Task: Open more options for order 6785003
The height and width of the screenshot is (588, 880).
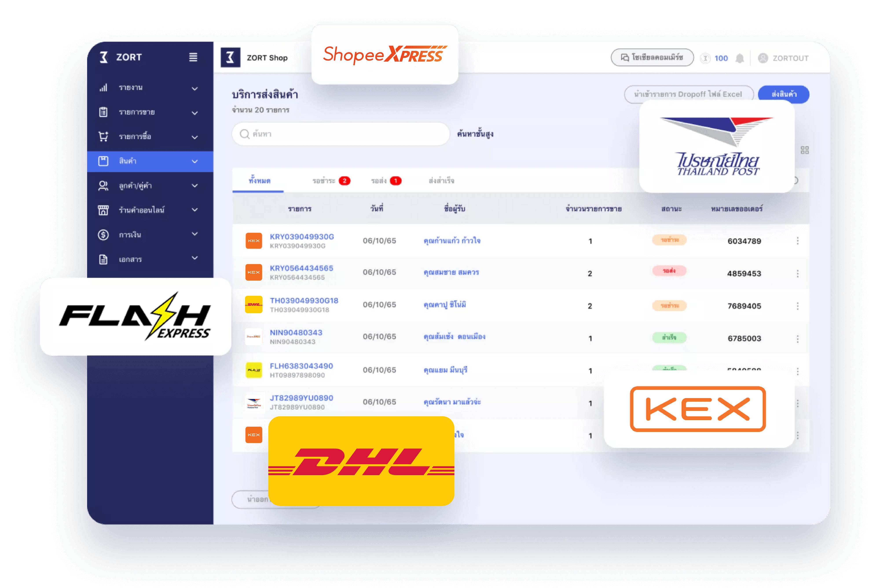Action: (x=797, y=339)
